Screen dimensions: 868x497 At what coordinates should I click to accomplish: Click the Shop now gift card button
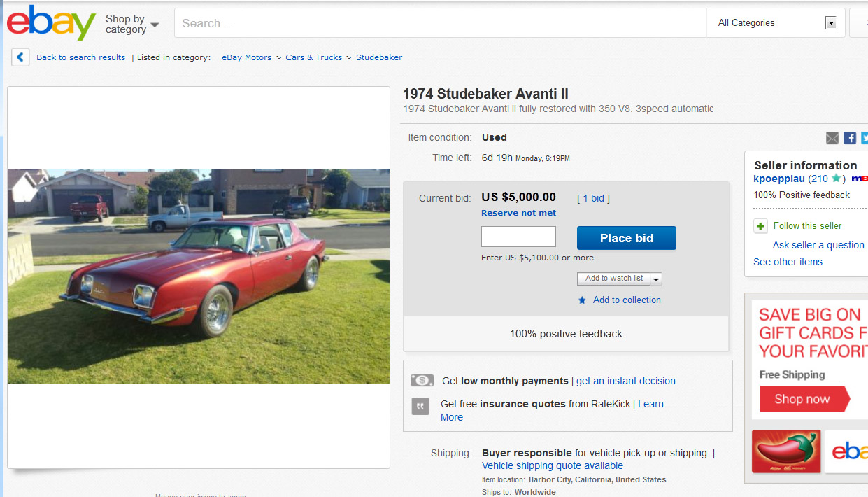[x=804, y=400]
